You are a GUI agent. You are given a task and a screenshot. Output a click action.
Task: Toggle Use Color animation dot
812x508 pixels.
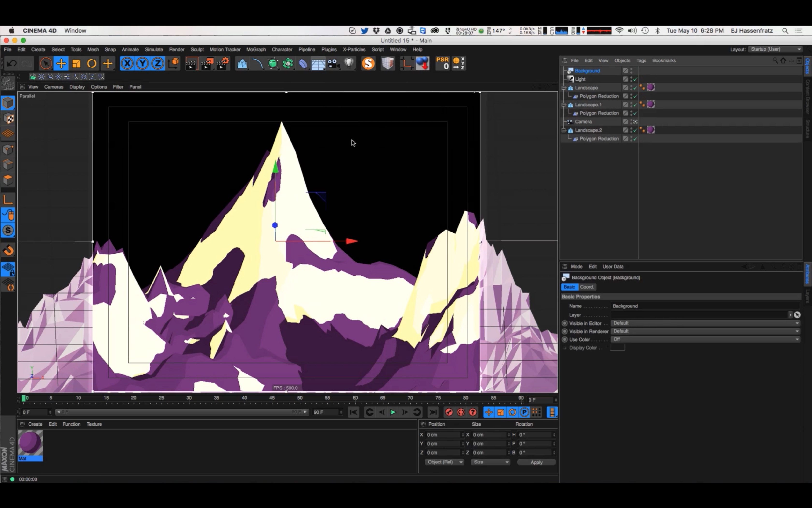(565, 340)
